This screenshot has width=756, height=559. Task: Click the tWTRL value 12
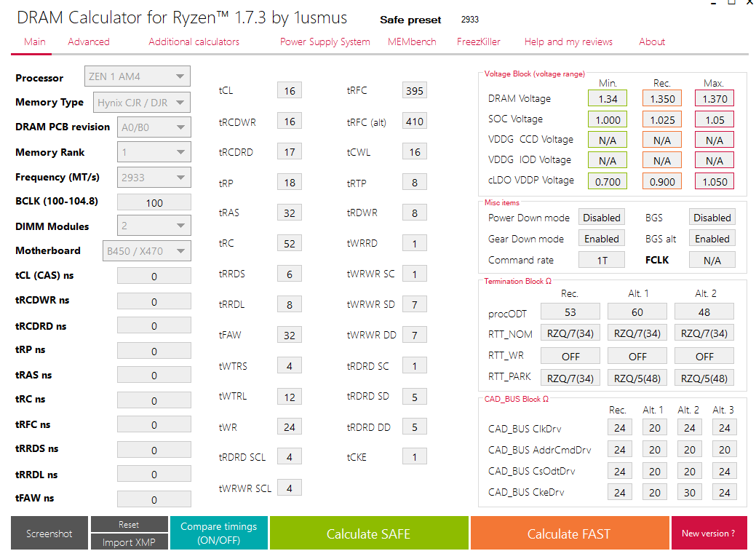click(x=290, y=397)
